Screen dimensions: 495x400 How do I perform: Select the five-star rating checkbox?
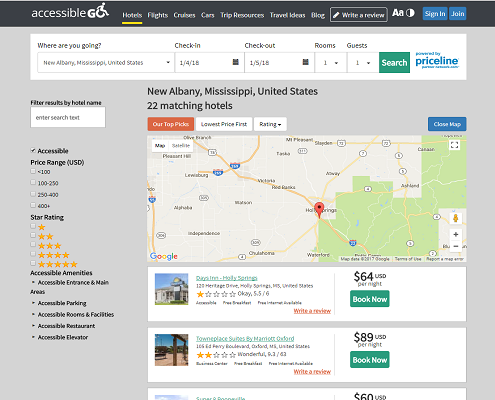click(33, 263)
